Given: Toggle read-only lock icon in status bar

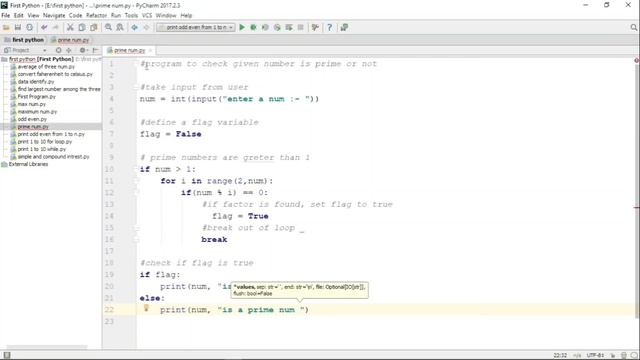Looking at the screenshot, I should [x=613, y=356].
